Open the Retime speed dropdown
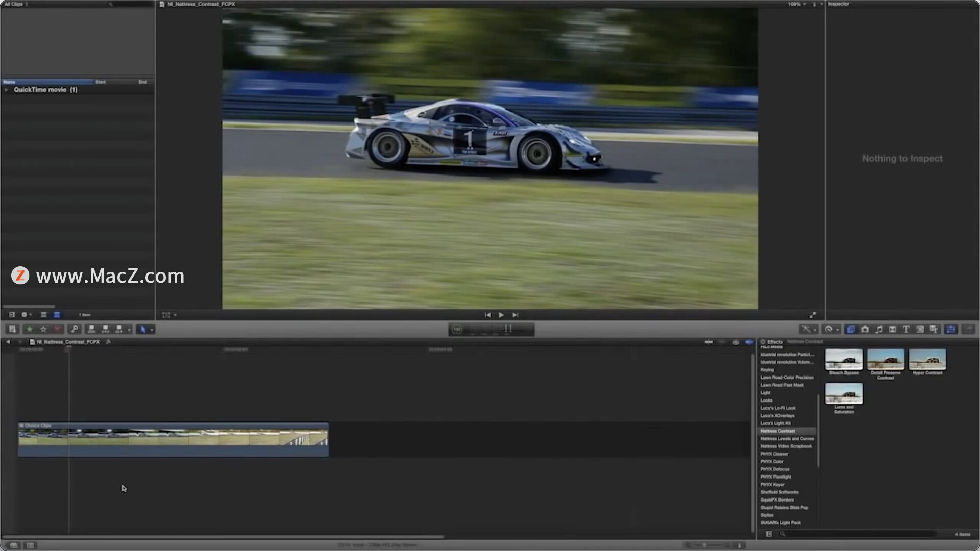980x551 pixels. (831, 330)
